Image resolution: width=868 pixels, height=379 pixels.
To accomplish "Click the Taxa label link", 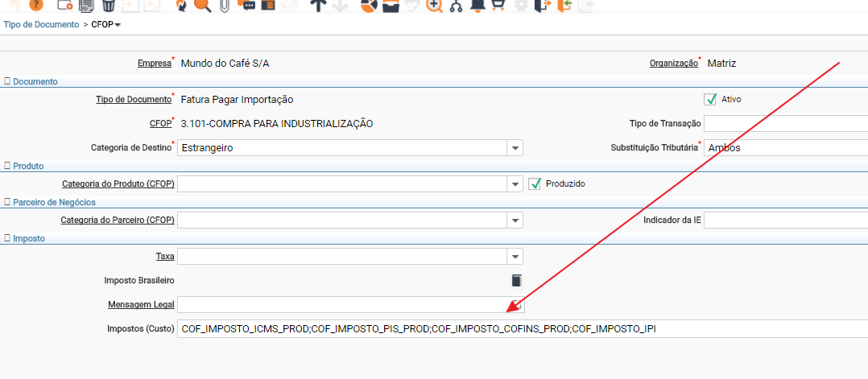I will click(165, 257).
